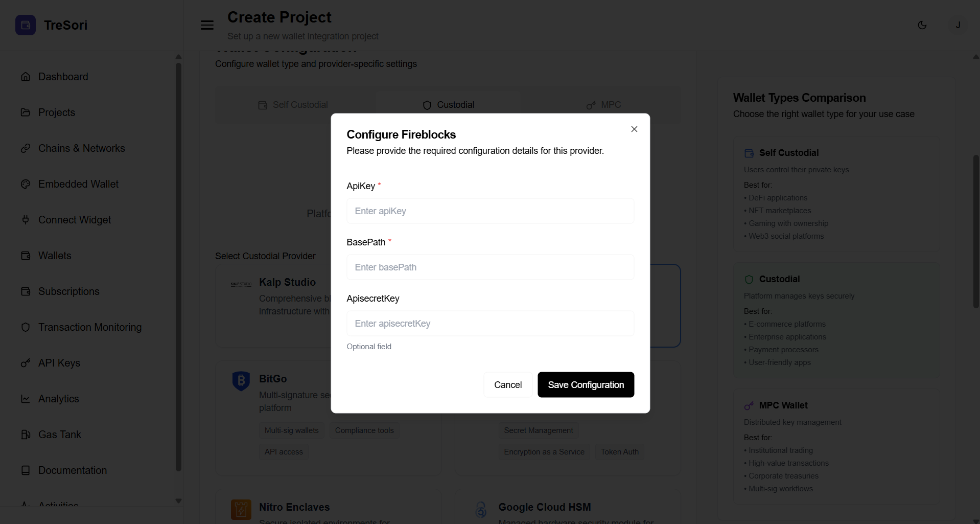Open Connect Widget plug icon
The height and width of the screenshot is (524, 980).
point(26,220)
